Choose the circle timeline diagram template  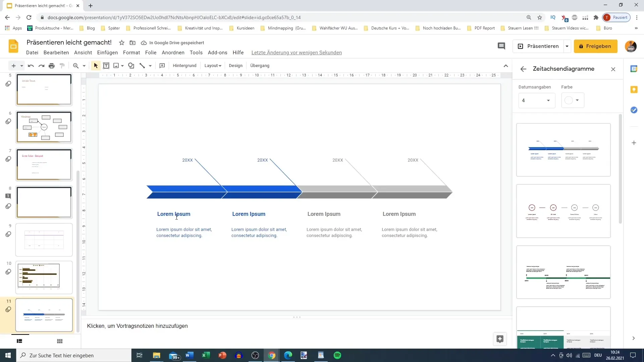pyautogui.click(x=563, y=211)
